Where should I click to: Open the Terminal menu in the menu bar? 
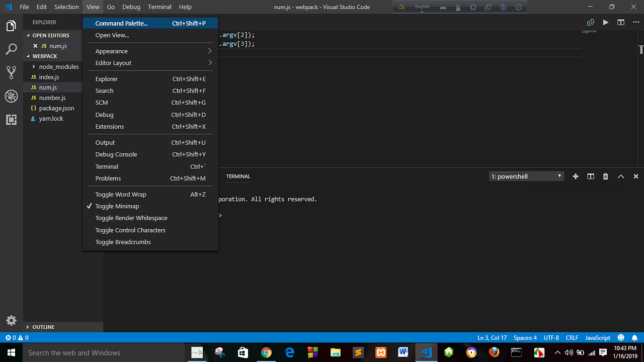click(x=159, y=7)
